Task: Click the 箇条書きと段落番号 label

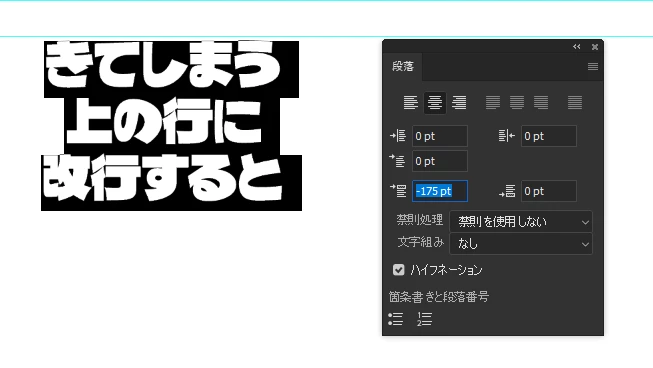Action: pyautogui.click(x=439, y=297)
